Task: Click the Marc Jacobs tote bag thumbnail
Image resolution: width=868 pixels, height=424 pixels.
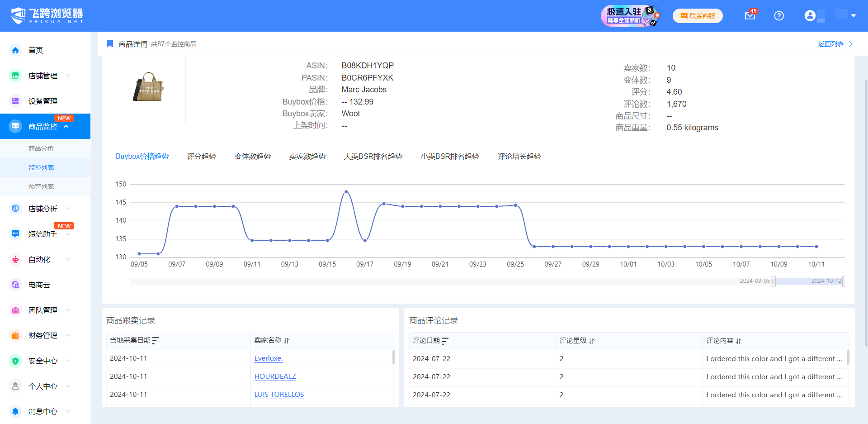Action: coord(148,87)
